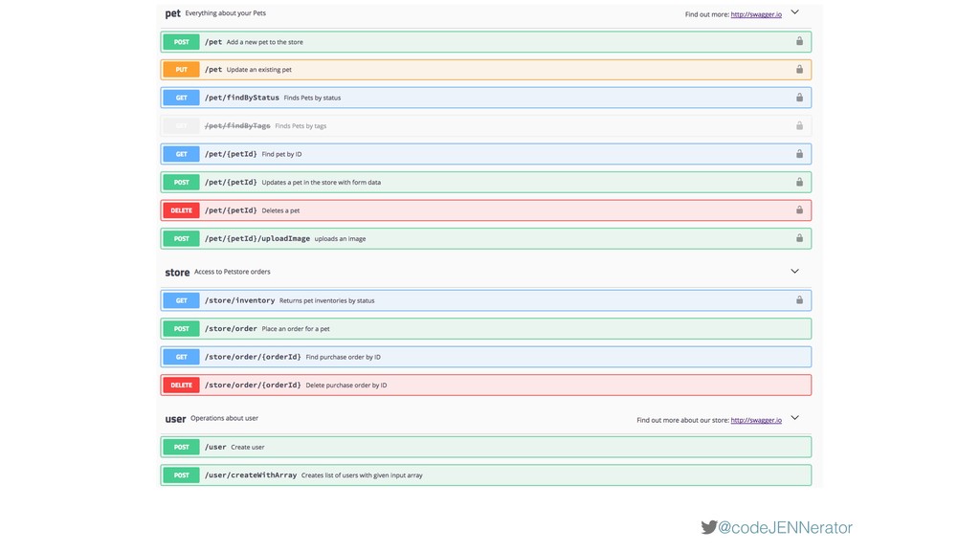Expand POST /pet/{petId} form data operation
980x551 pixels.
pos(485,182)
